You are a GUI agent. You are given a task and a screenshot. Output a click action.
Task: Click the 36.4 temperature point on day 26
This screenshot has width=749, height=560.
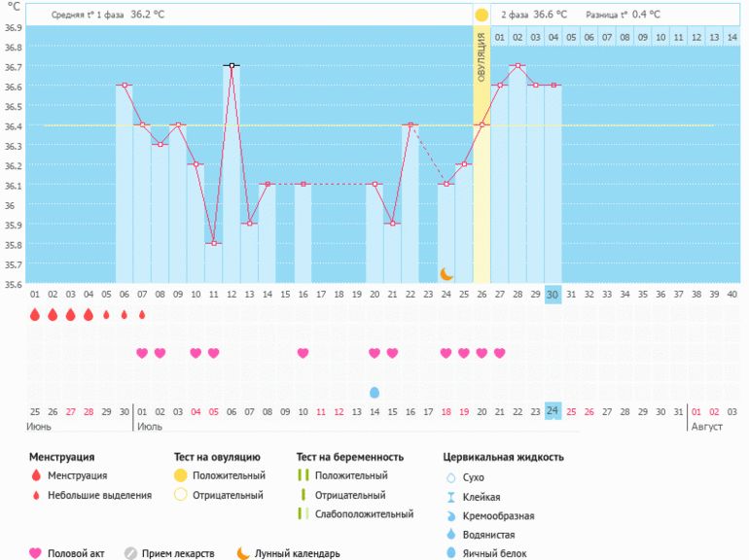[481, 124]
